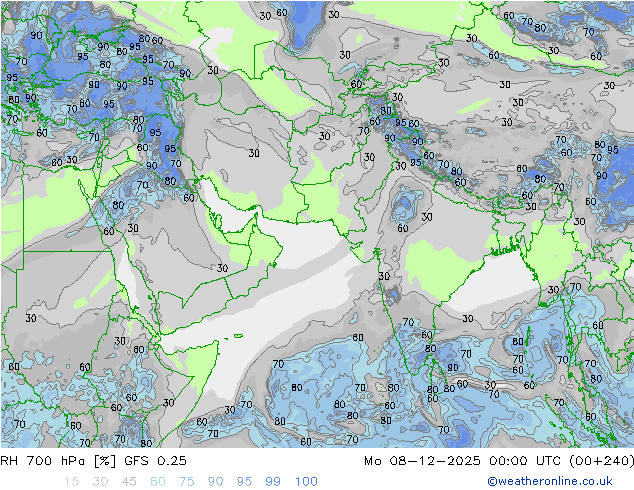Select the legend value 100
Screen dimensions: 634x490
click(306, 481)
